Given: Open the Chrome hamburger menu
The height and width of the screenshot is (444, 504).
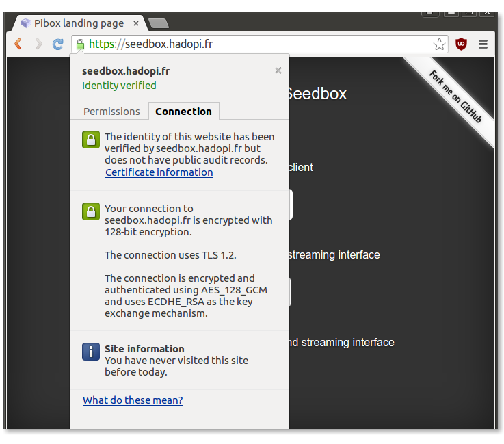Looking at the screenshot, I should pos(483,44).
